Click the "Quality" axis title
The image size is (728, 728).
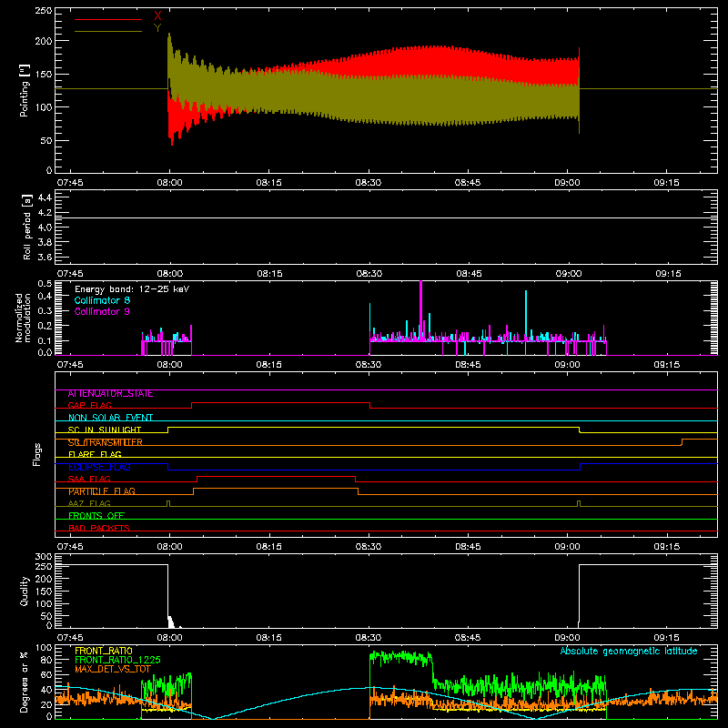pos(25,591)
